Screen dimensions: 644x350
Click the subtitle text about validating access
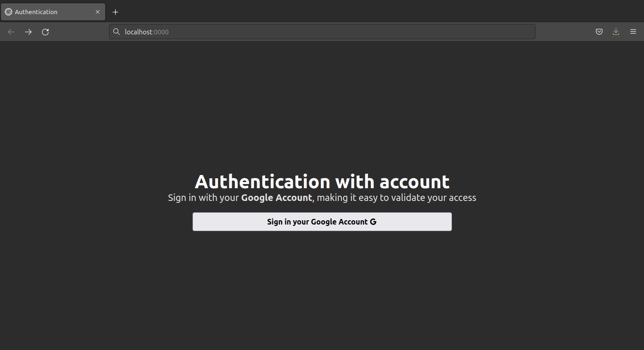click(322, 198)
